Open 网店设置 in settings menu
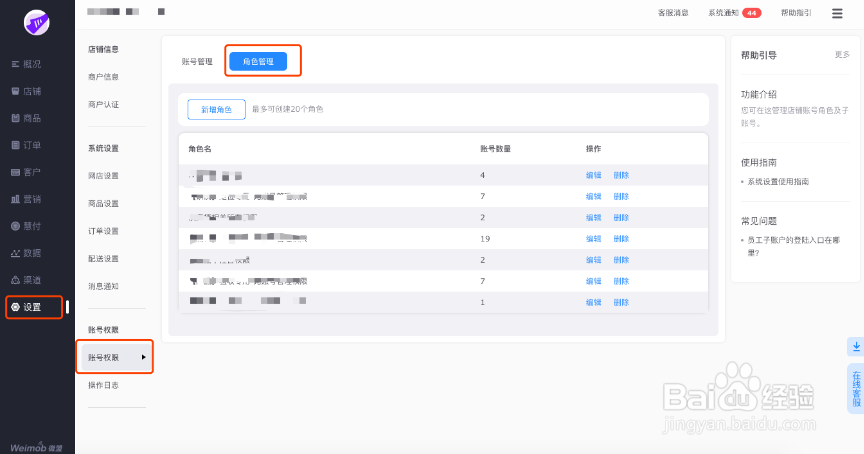 [x=104, y=176]
